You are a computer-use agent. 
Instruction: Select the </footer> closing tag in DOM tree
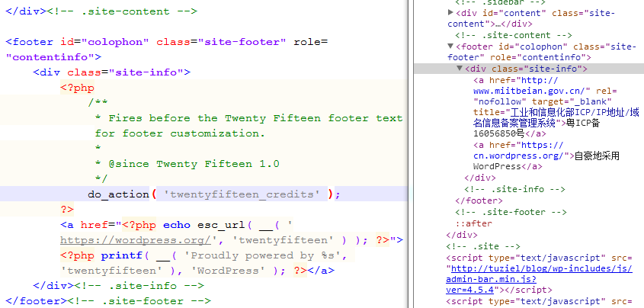[x=479, y=201]
